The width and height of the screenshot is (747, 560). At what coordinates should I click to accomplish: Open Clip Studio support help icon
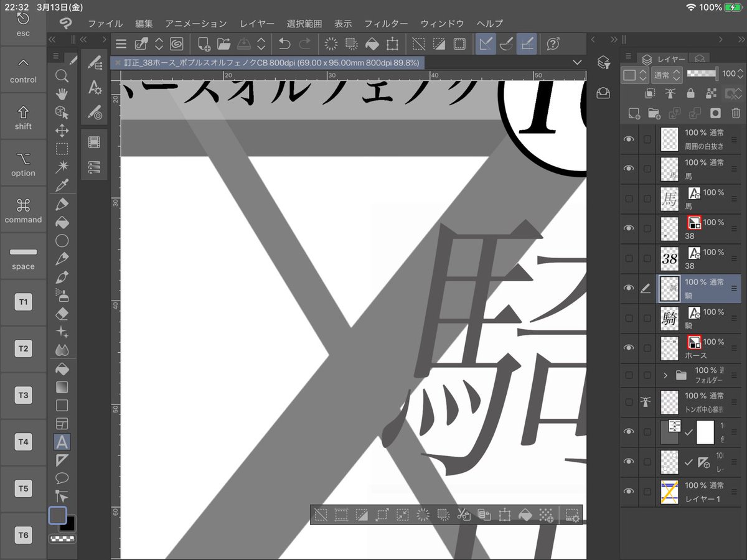tap(552, 44)
